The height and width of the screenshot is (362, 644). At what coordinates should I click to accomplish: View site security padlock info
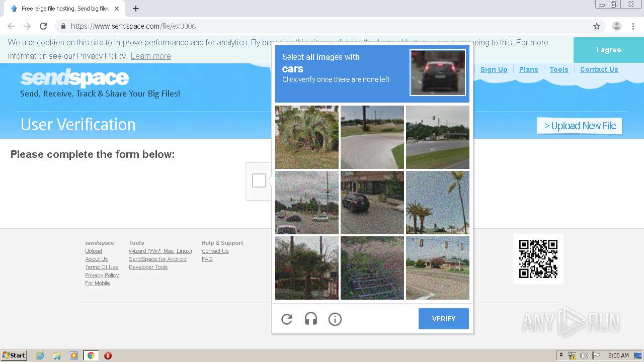(x=63, y=26)
